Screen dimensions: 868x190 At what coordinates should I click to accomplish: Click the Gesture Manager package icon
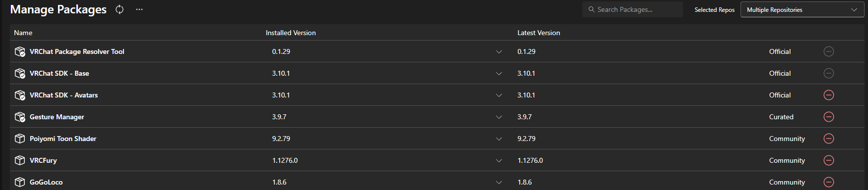click(20, 117)
